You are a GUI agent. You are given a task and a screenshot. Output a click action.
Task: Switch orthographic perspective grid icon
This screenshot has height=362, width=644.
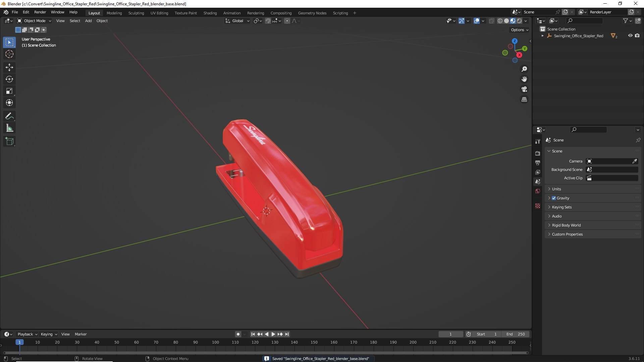pyautogui.click(x=524, y=100)
